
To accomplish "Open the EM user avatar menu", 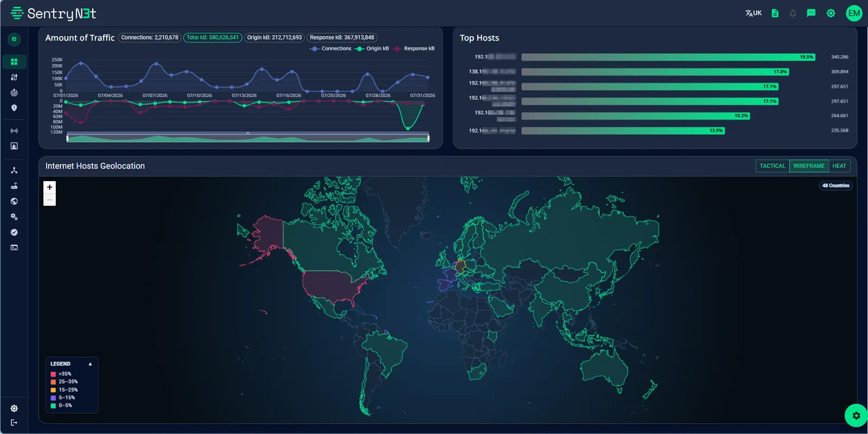I will [x=854, y=13].
